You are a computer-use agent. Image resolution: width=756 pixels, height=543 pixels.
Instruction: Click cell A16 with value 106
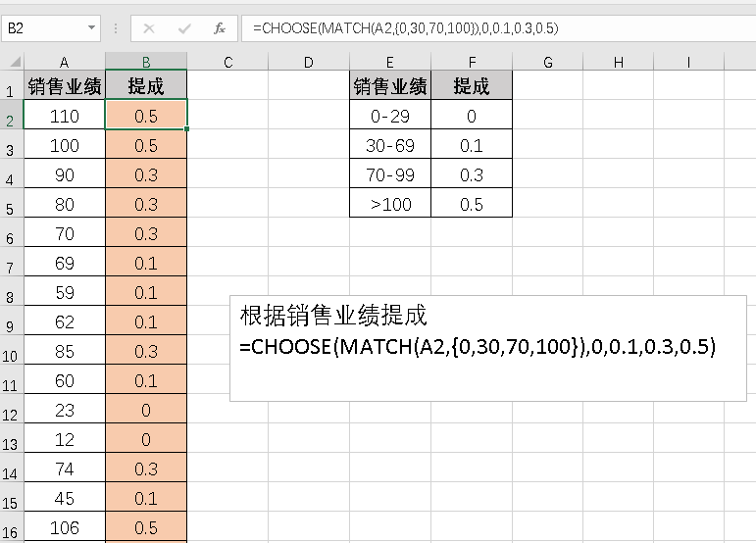[65, 526]
